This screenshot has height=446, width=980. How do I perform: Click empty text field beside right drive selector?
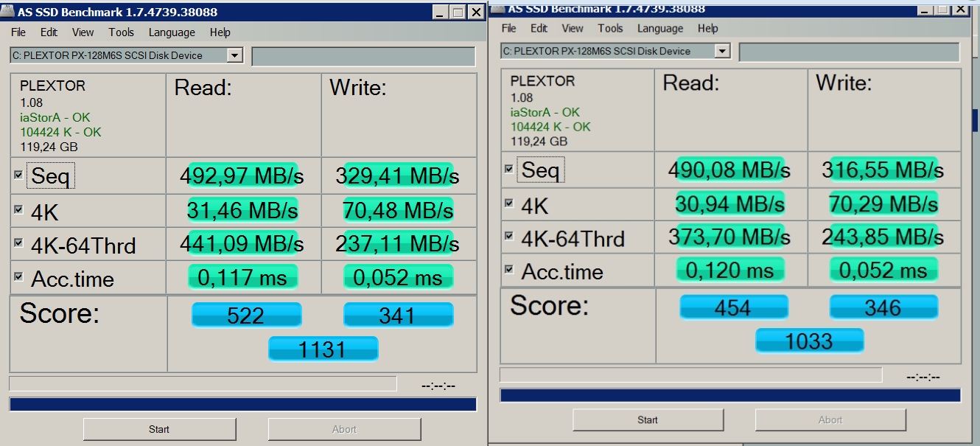850,52
